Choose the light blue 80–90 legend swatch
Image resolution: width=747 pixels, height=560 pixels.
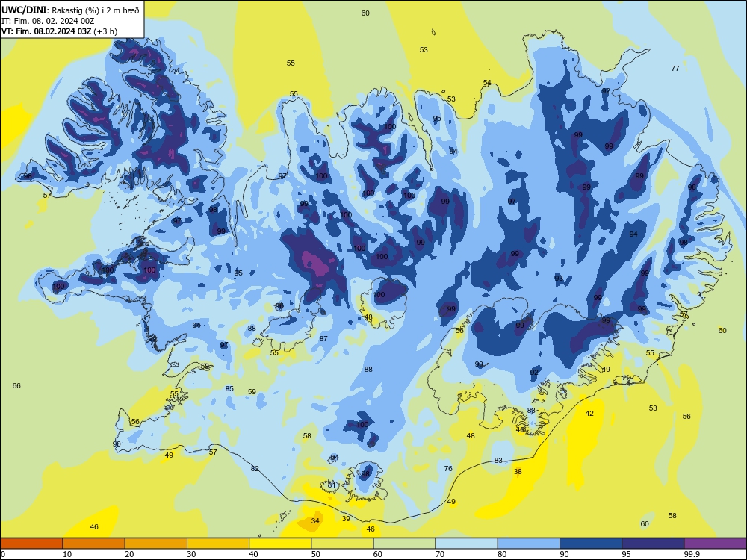[529, 544]
